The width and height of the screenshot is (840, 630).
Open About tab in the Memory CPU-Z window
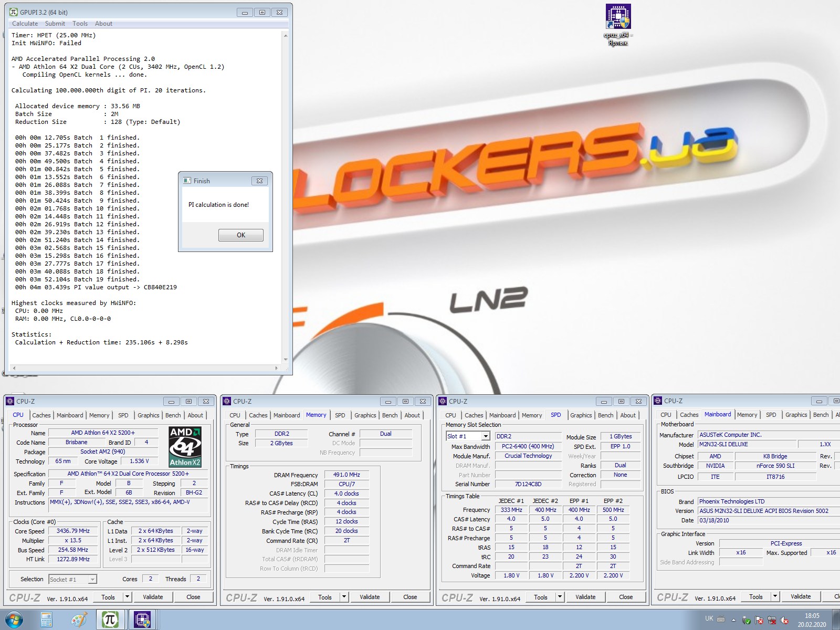tap(412, 415)
